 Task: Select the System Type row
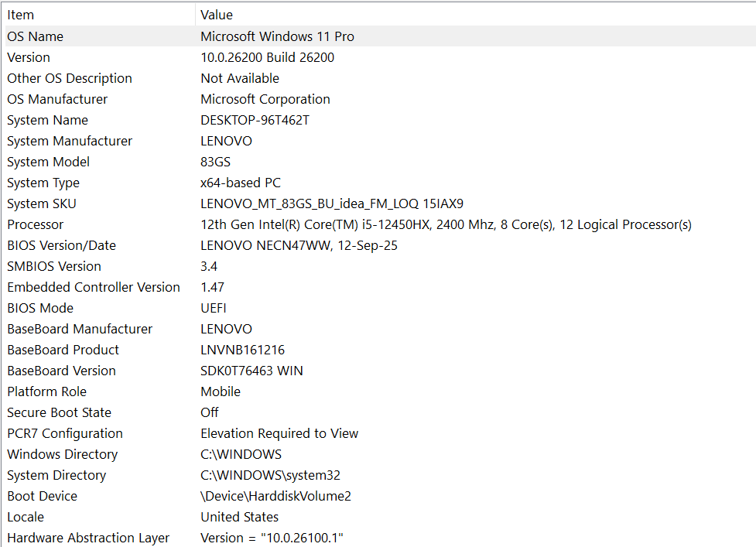click(x=381, y=183)
